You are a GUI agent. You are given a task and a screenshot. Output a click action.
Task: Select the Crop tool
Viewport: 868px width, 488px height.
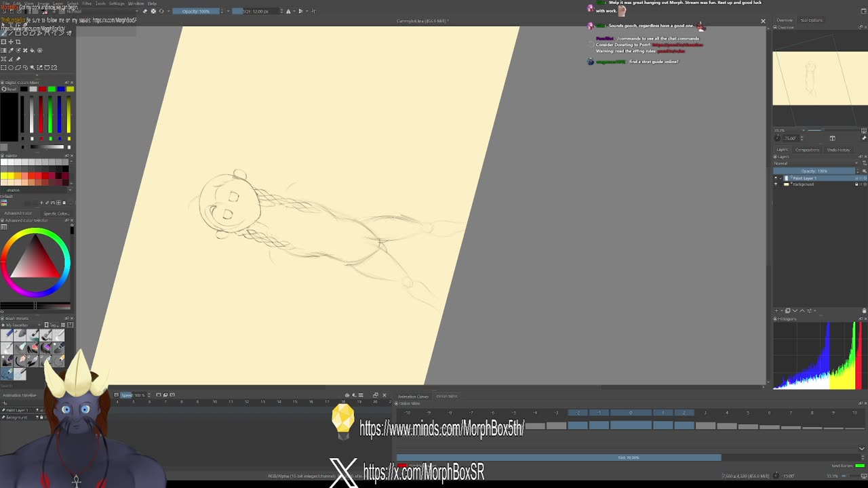point(18,41)
